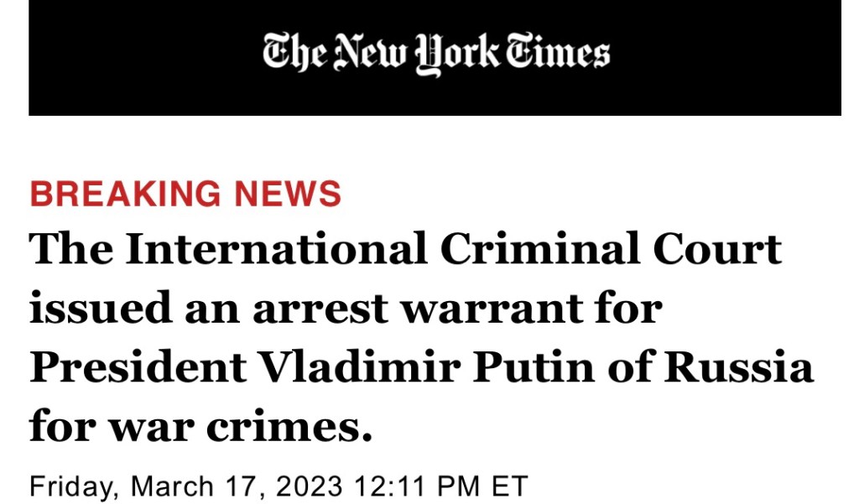This screenshot has width=859, height=504.
Task: Click the word "NEWS" in red label
Action: [x=288, y=194]
